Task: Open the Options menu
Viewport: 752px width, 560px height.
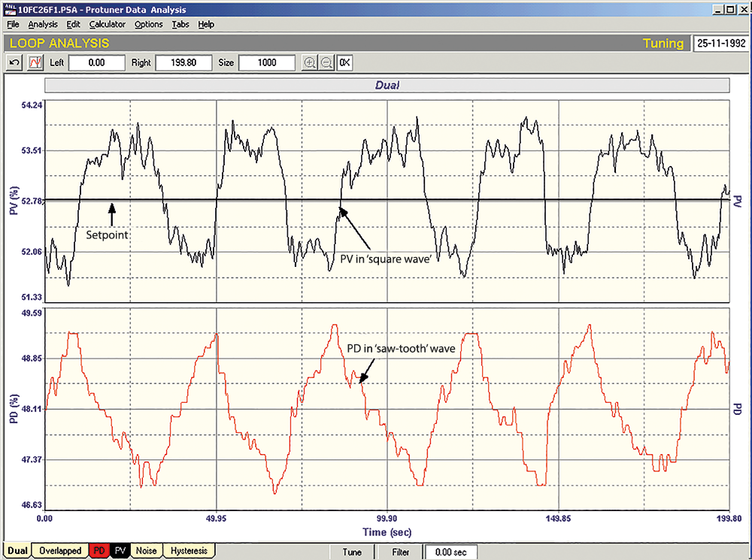Action: click(x=149, y=24)
